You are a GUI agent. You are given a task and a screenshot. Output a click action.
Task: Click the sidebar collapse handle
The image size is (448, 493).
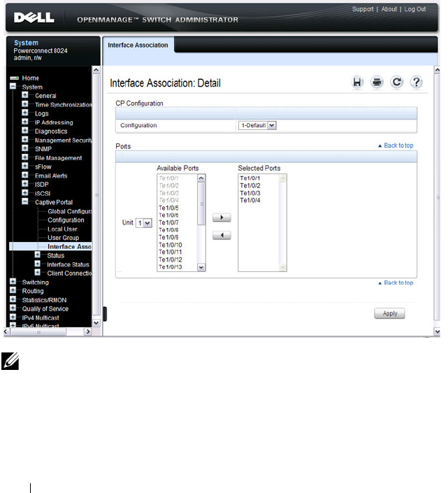click(x=105, y=314)
